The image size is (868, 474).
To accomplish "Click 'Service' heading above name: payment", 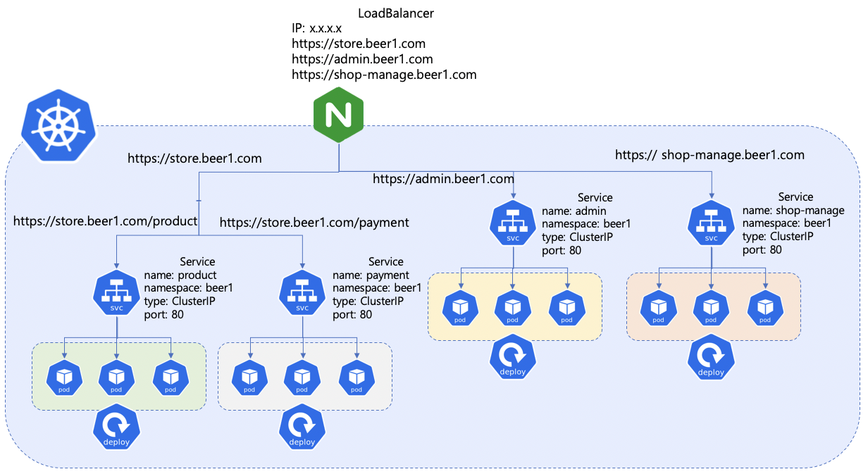I will 386,262.
